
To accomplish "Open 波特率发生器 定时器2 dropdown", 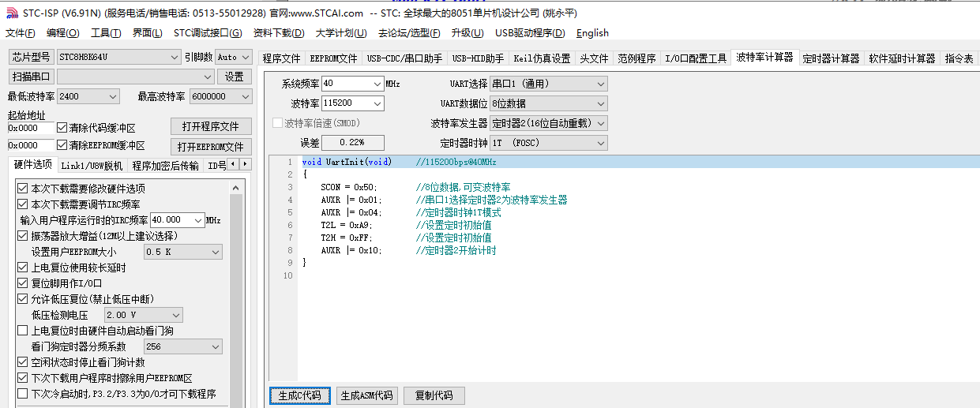I will 601,123.
